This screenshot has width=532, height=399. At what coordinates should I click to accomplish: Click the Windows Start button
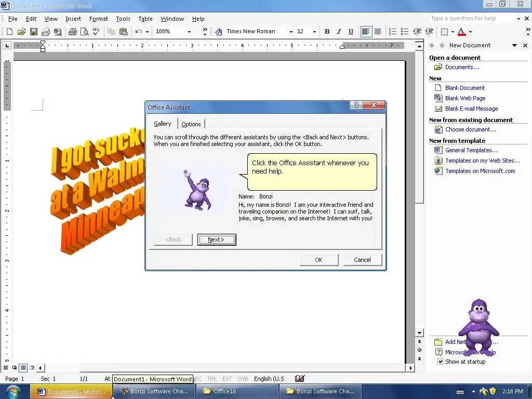coord(12,392)
